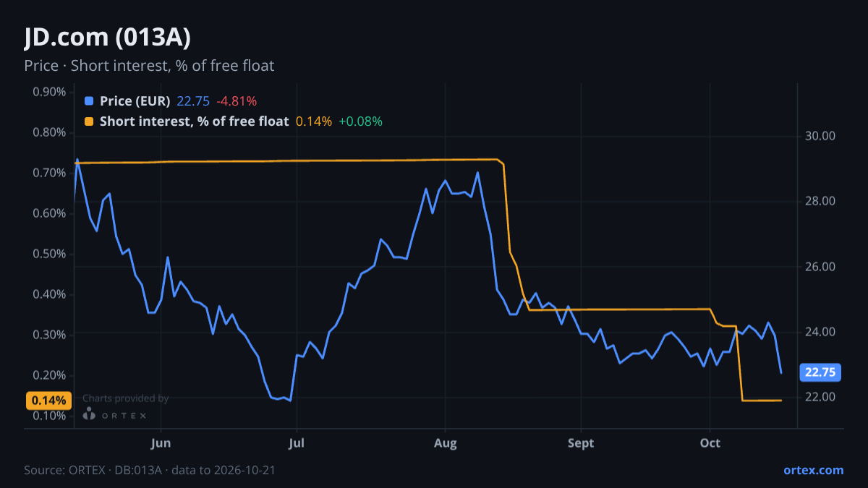Click the blue 22.75 current price tag

tap(820, 373)
